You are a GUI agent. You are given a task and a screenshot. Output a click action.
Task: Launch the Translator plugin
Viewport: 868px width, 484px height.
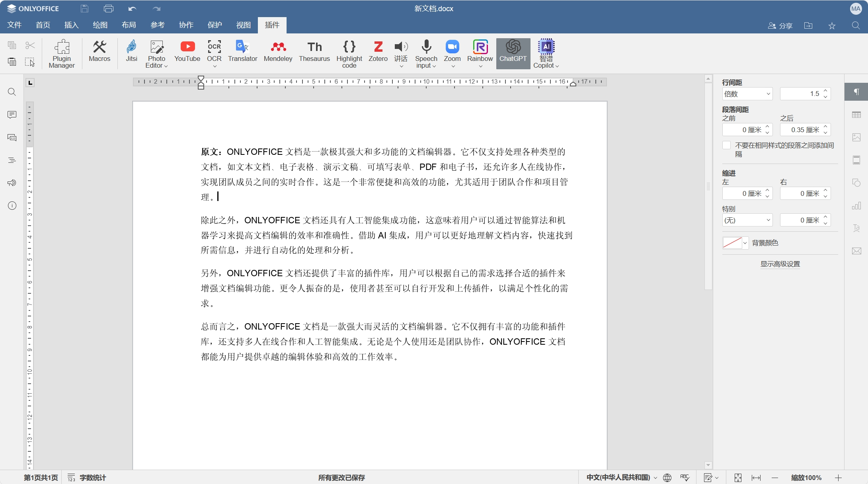[243, 51]
